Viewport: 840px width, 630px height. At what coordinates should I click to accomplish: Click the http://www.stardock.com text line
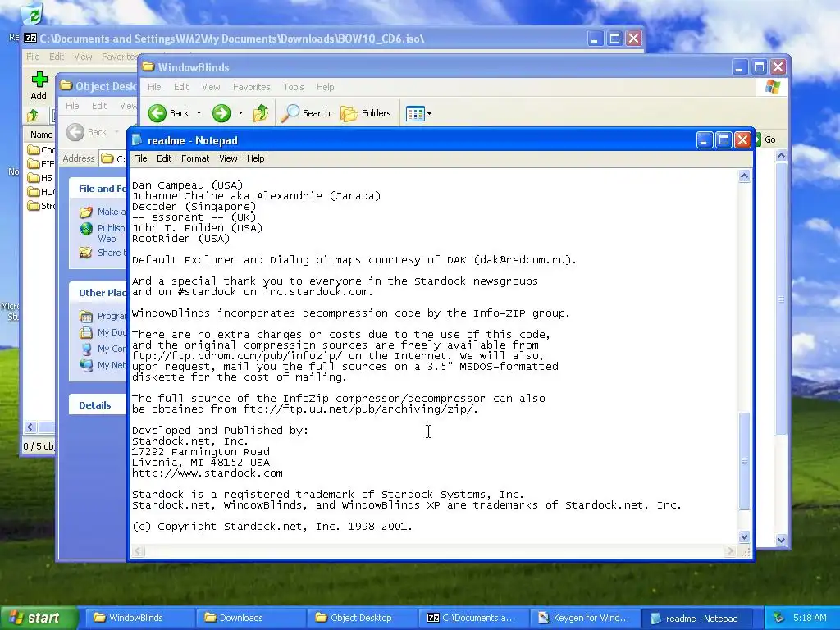pyautogui.click(x=208, y=473)
